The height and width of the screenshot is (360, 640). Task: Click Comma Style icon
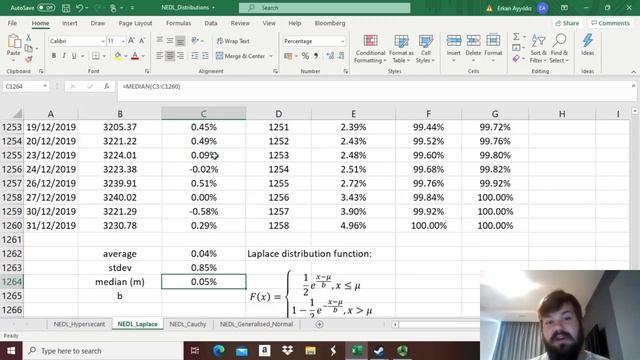tap(316, 56)
